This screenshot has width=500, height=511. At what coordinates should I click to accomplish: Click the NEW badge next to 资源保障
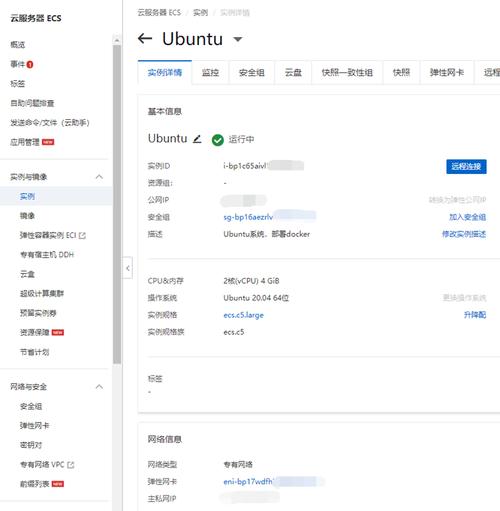(58, 333)
